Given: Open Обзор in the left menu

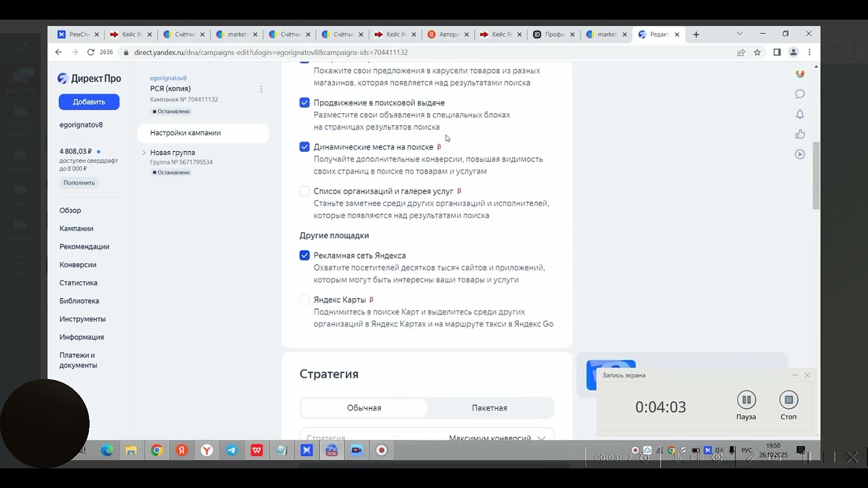Looking at the screenshot, I should click(70, 211).
